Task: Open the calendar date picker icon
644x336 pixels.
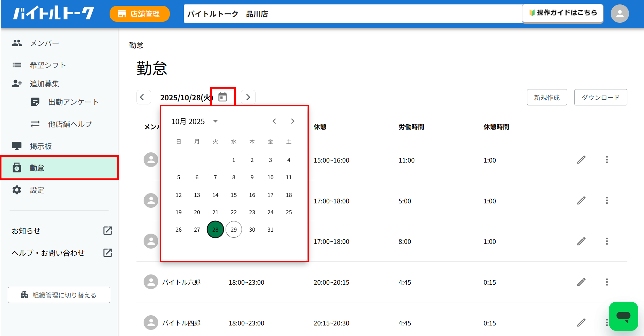Action: tap(222, 97)
